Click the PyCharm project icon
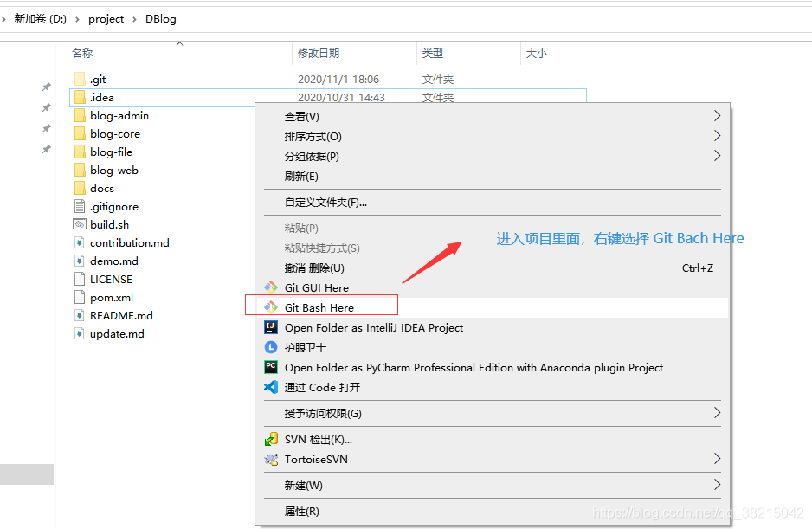812x529 pixels. point(271,367)
